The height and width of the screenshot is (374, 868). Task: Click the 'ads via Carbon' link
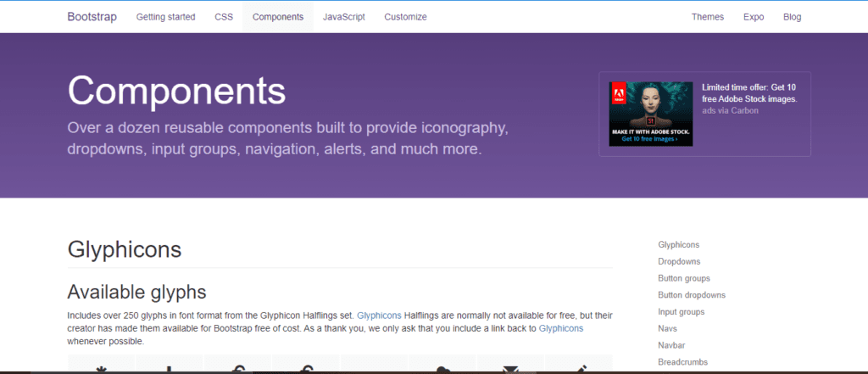(730, 110)
